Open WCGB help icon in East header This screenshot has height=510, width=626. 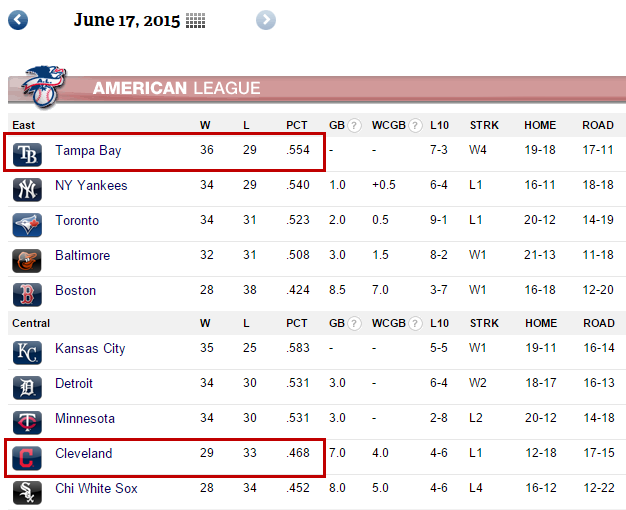click(415, 125)
